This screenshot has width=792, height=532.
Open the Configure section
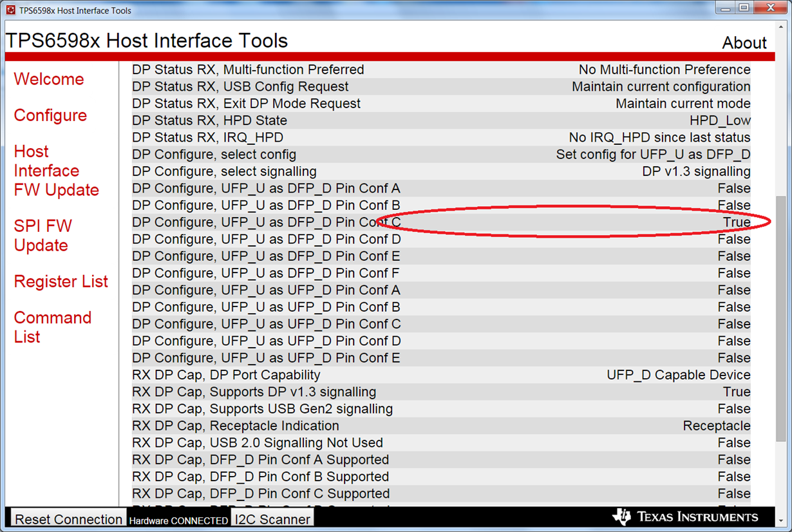[50, 115]
